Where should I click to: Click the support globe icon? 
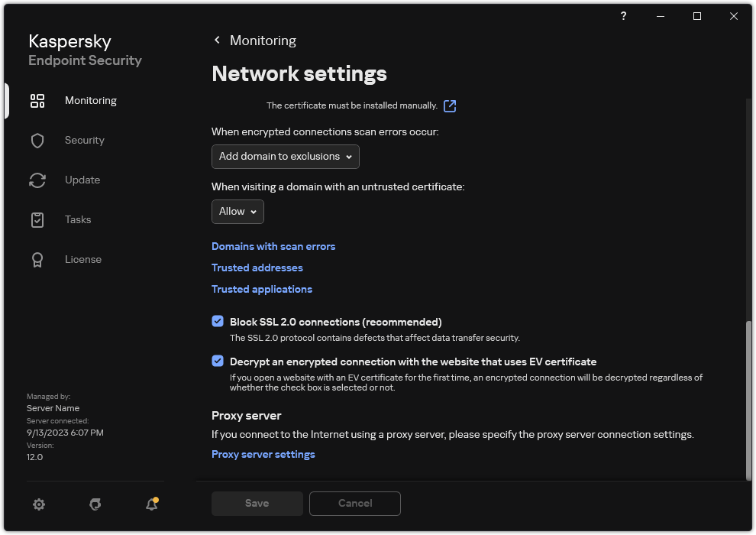95,504
